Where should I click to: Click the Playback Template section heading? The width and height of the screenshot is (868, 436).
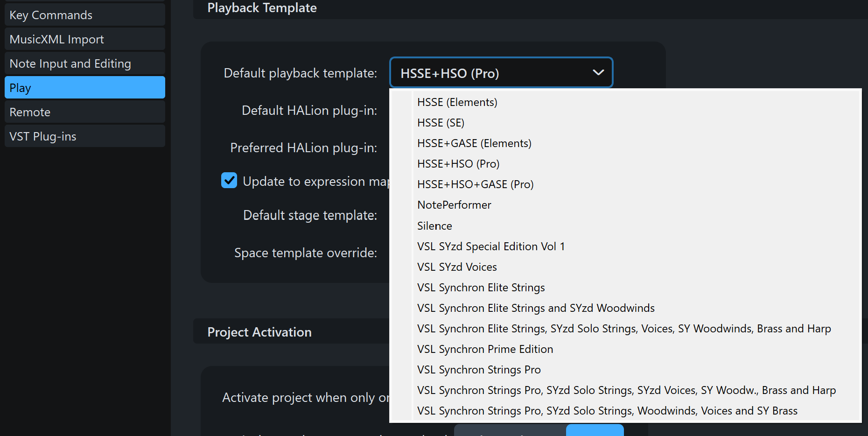[x=262, y=7]
